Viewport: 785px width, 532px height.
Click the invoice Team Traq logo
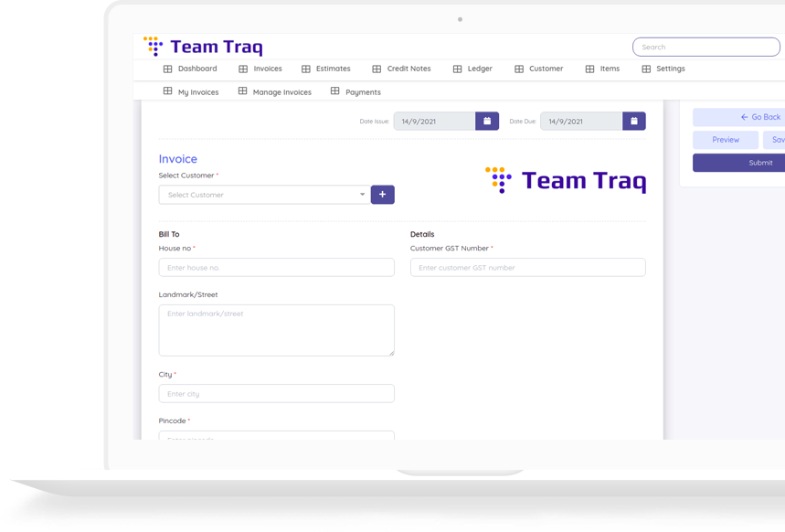tap(566, 180)
